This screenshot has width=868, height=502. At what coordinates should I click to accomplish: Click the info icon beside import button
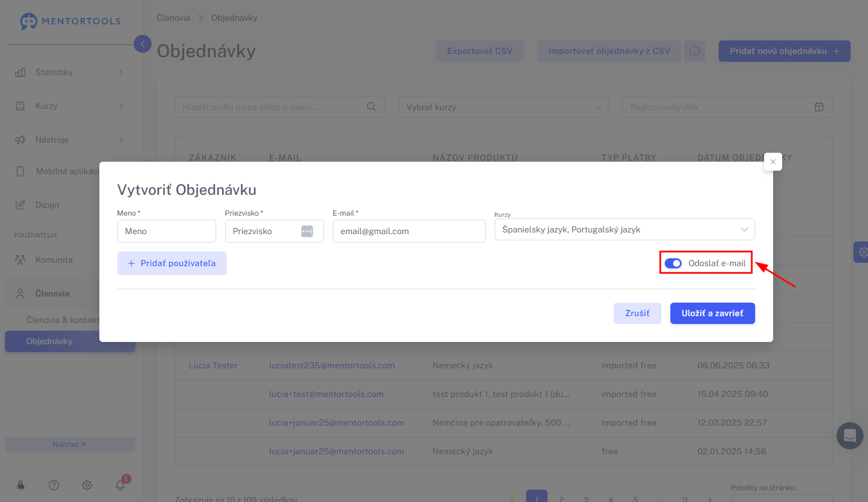click(695, 51)
